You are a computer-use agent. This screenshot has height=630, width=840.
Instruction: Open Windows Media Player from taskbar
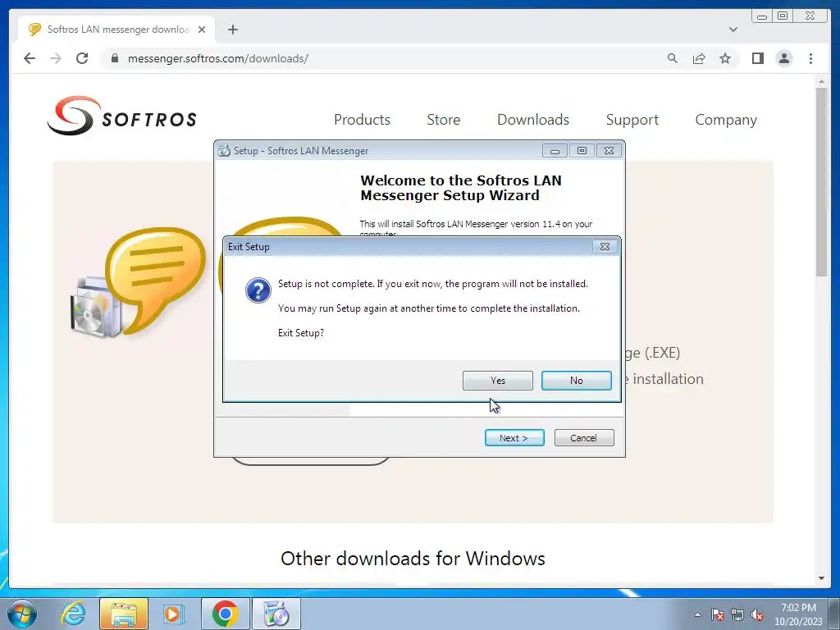pos(173,614)
